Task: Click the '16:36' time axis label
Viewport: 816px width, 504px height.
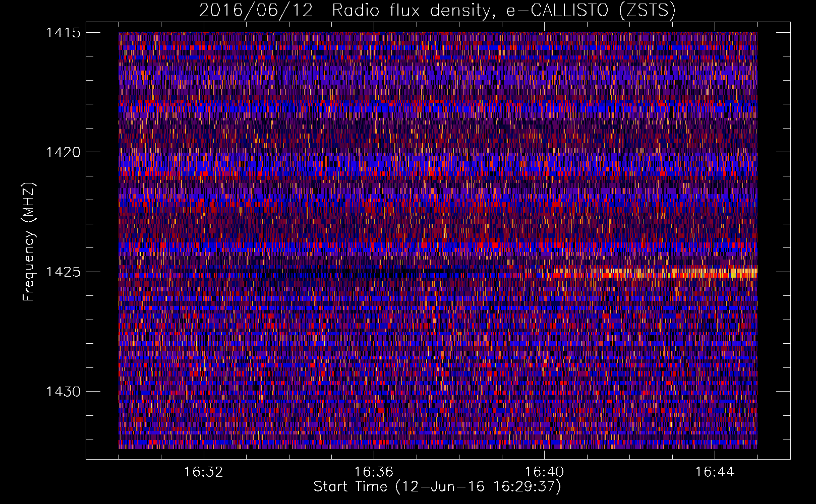Action: tap(374, 472)
